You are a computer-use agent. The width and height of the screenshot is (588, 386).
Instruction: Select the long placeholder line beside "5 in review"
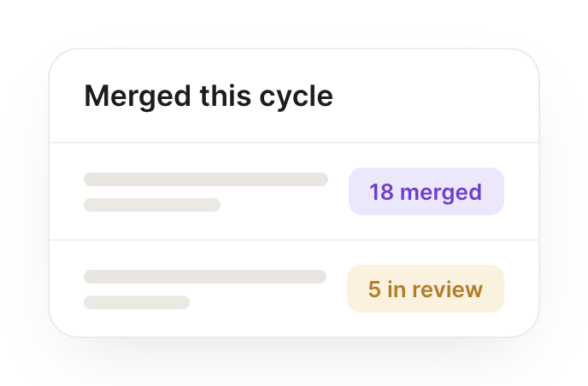click(x=205, y=277)
